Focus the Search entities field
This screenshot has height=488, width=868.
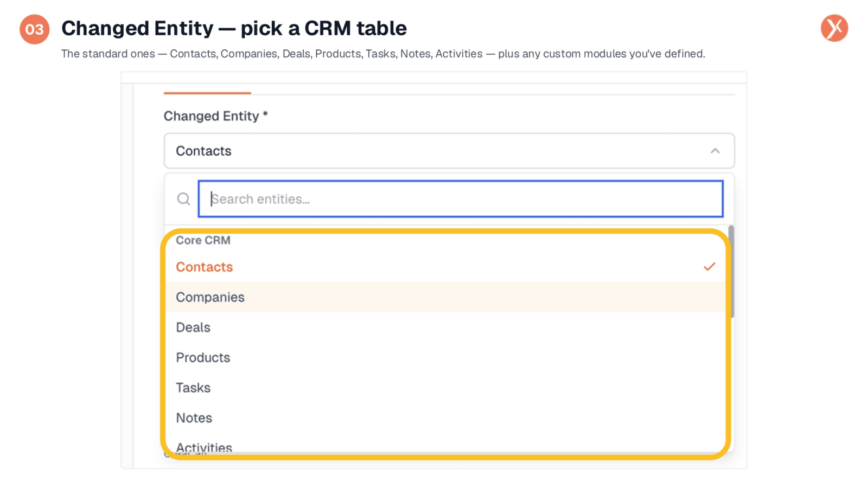[x=461, y=199]
